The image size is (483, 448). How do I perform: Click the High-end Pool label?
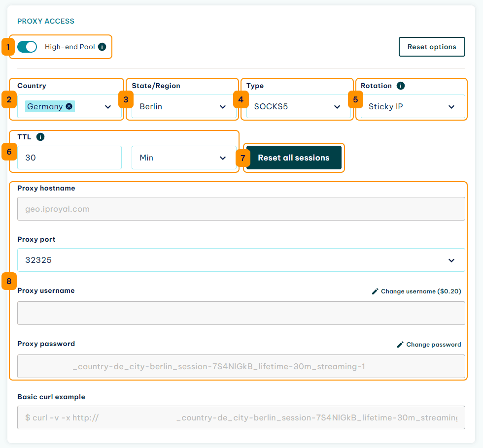[x=70, y=47]
